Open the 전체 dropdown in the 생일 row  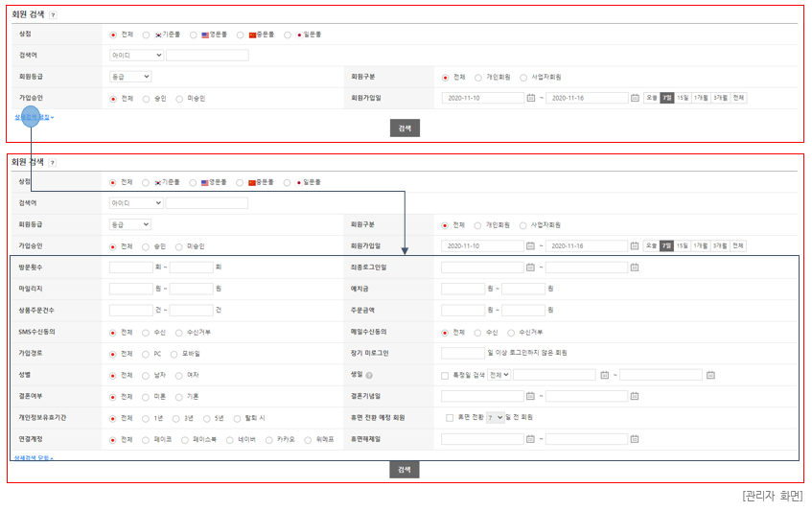tap(499, 375)
